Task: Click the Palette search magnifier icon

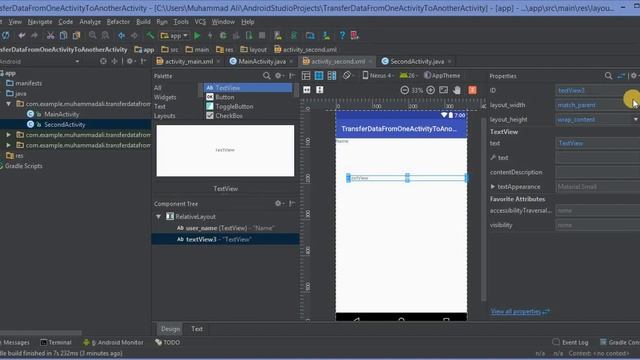Action: click(x=267, y=76)
